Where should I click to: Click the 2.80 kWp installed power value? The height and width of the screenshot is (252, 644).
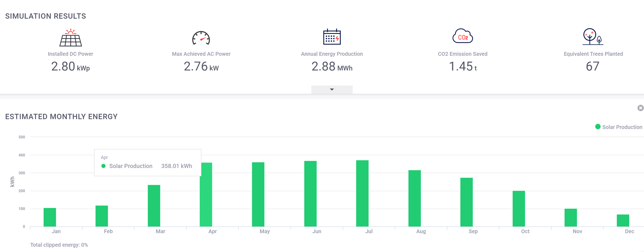click(70, 67)
